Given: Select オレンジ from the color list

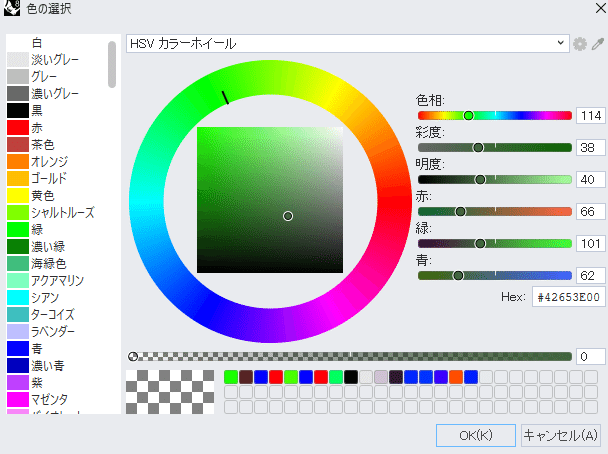Looking at the screenshot, I should coord(56,162).
